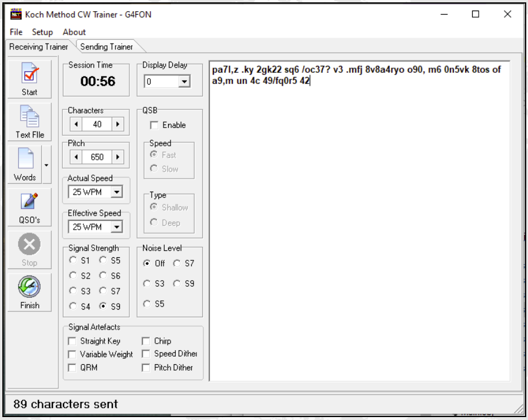This screenshot has height=420, width=528.
Task: Click the app icon in title bar
Action: 16,14
